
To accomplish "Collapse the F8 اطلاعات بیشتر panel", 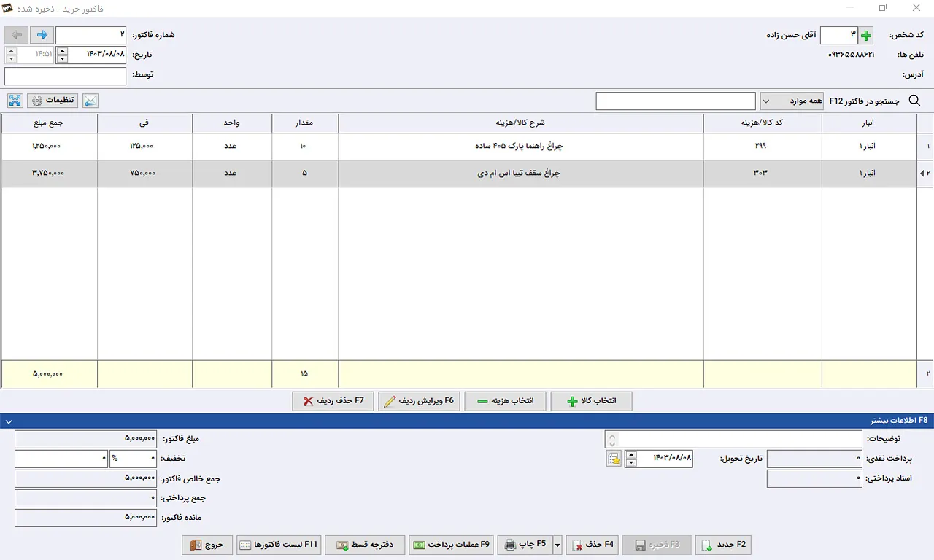I will [7, 421].
